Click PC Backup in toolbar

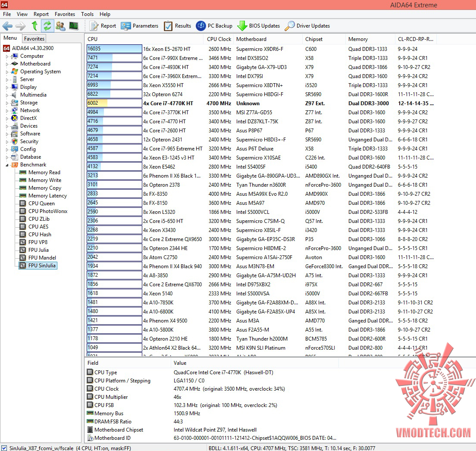(214, 26)
